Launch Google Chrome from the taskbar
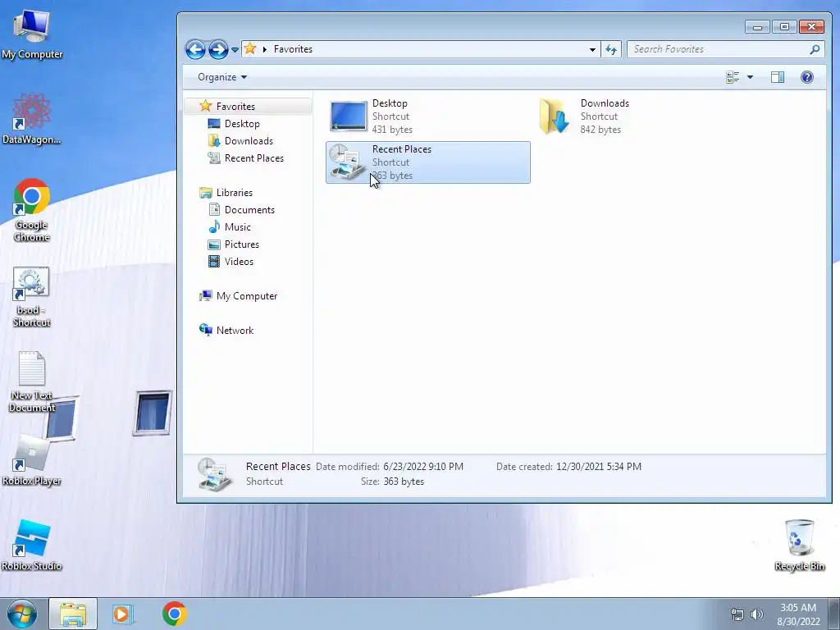Screen dimensions: 840x630 [174, 614]
